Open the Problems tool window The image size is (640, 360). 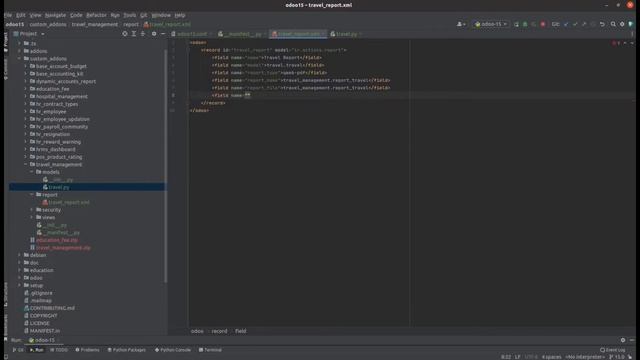87,350
